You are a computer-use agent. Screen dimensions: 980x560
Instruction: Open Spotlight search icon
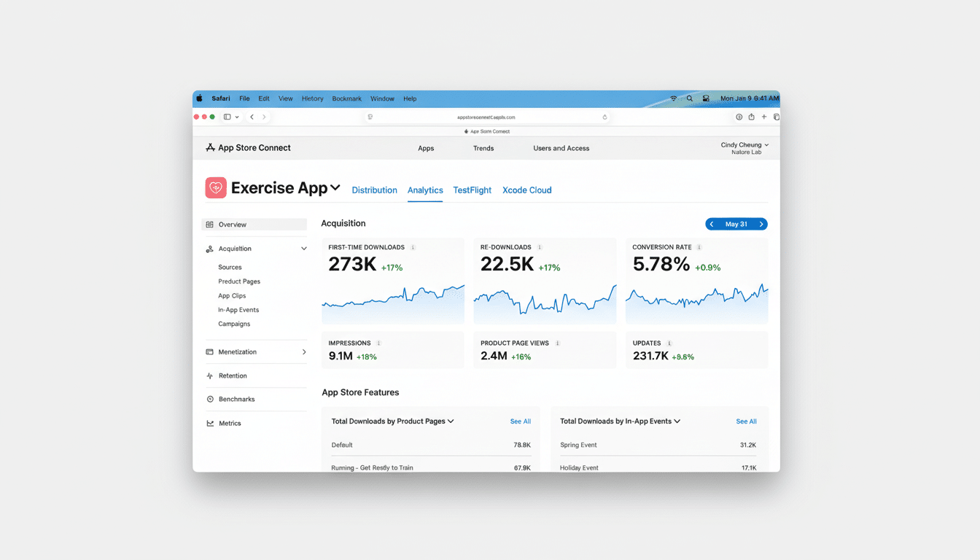(x=690, y=98)
